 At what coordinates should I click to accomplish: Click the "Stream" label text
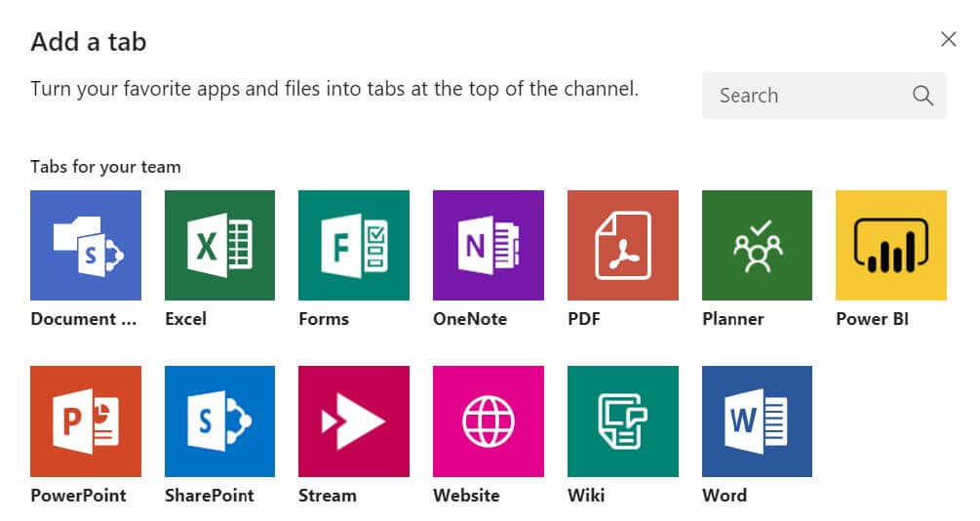point(328,496)
